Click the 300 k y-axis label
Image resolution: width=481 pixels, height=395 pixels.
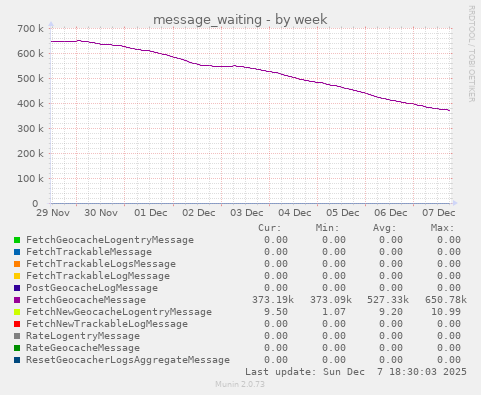coord(30,129)
